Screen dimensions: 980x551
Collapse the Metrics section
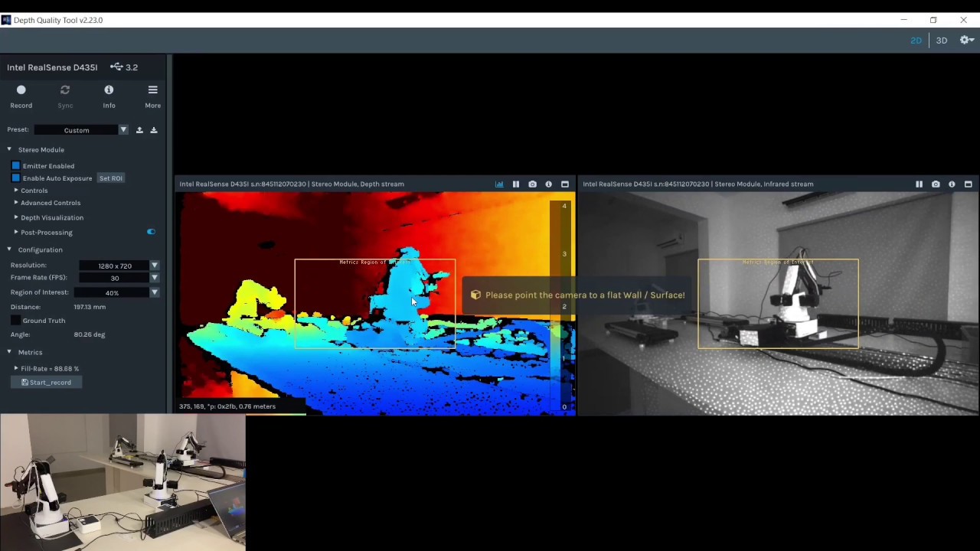[x=9, y=352]
